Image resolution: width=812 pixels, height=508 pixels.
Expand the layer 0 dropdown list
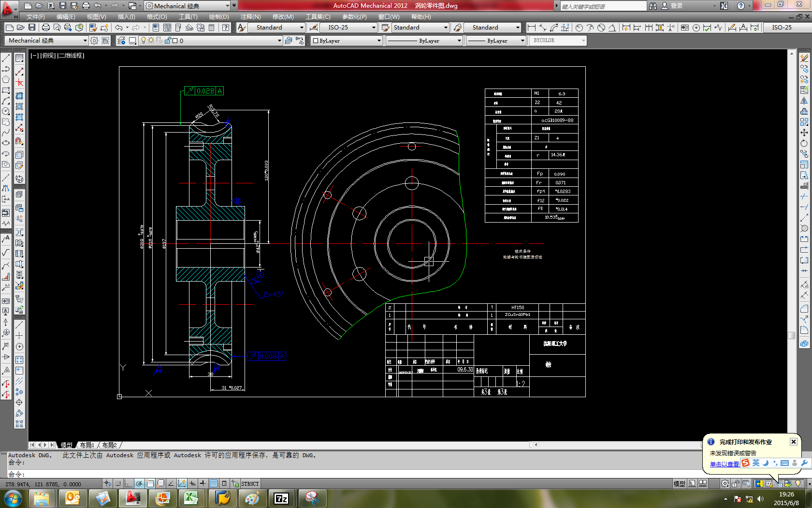279,41
